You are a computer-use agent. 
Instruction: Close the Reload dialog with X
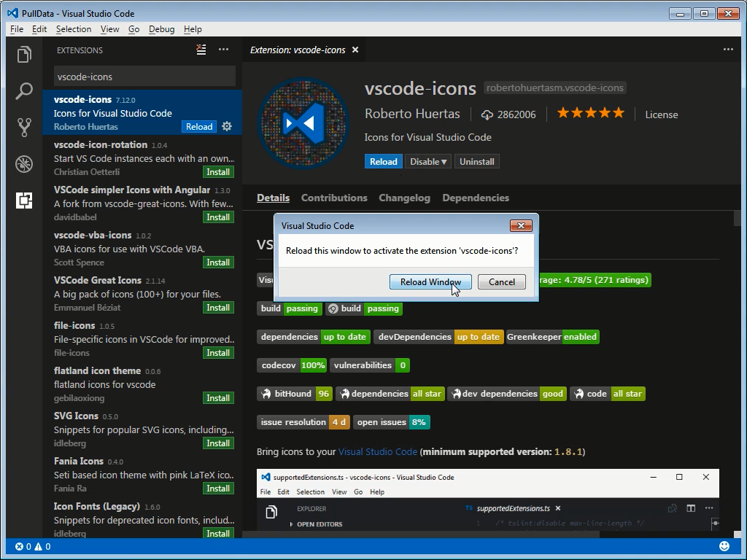coord(521,226)
